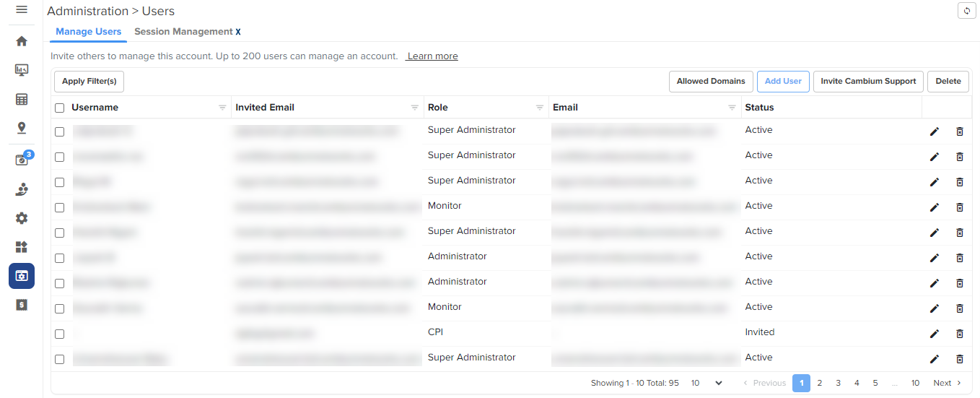This screenshot has width=980, height=398.
Task: Tick the select-all checkbox in Username header
Action: tap(60, 108)
